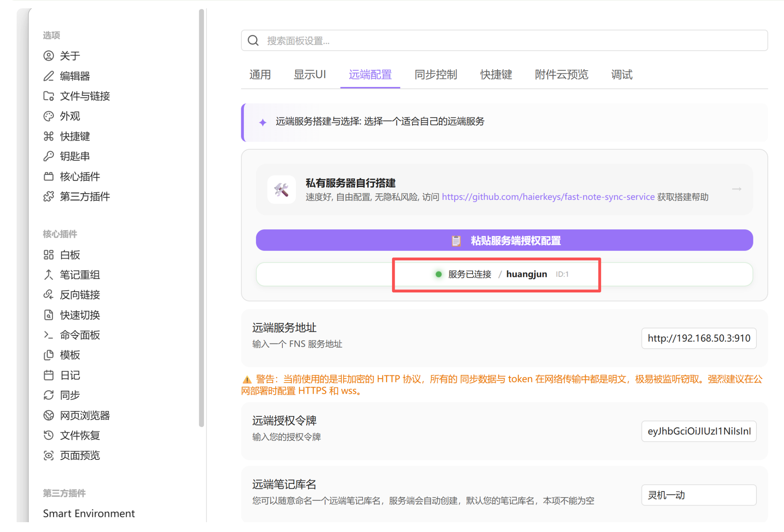Click the sidebar vertical scrollbar
This screenshot has width=784, height=532.
(x=201, y=218)
